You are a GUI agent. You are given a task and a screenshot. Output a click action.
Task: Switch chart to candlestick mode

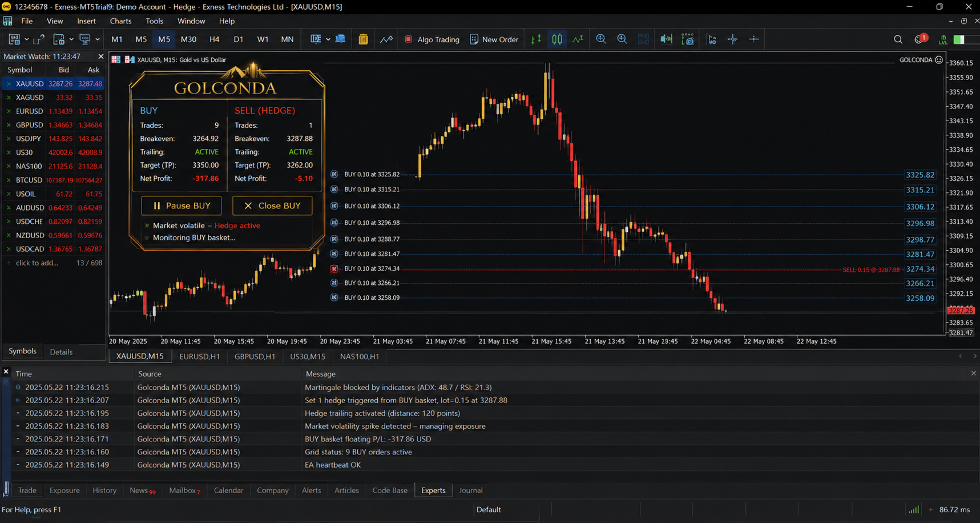point(557,39)
